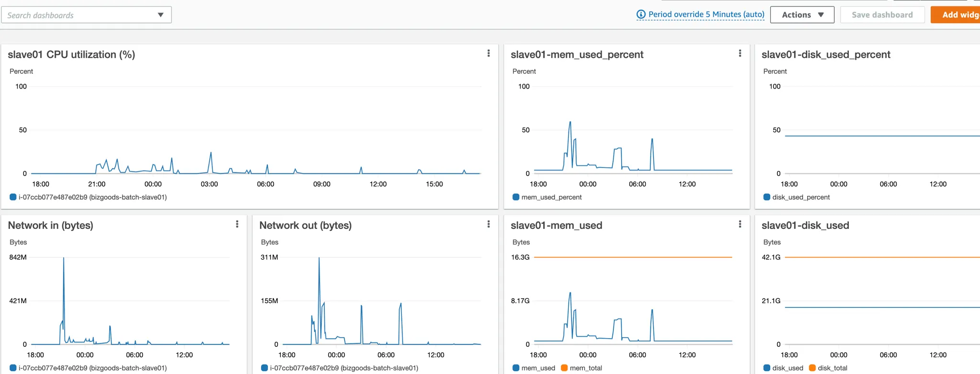Toggle the orange disk_total legend series

[x=812, y=368]
